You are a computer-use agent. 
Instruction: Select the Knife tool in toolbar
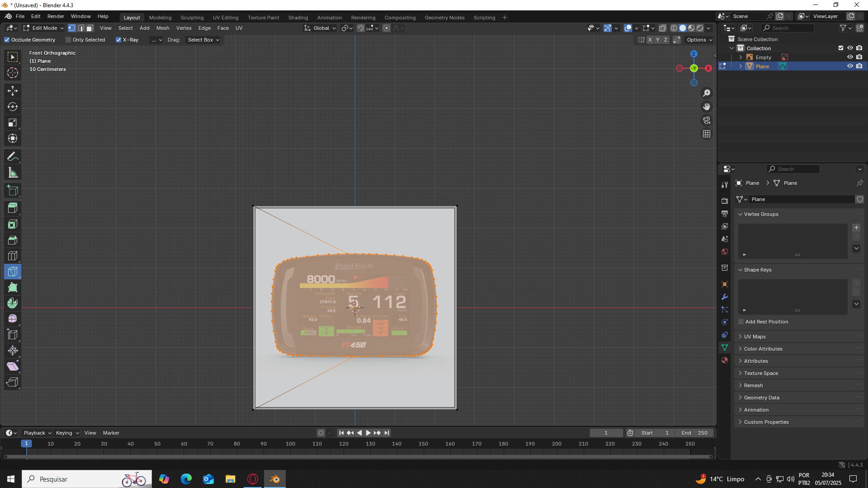click(13, 272)
